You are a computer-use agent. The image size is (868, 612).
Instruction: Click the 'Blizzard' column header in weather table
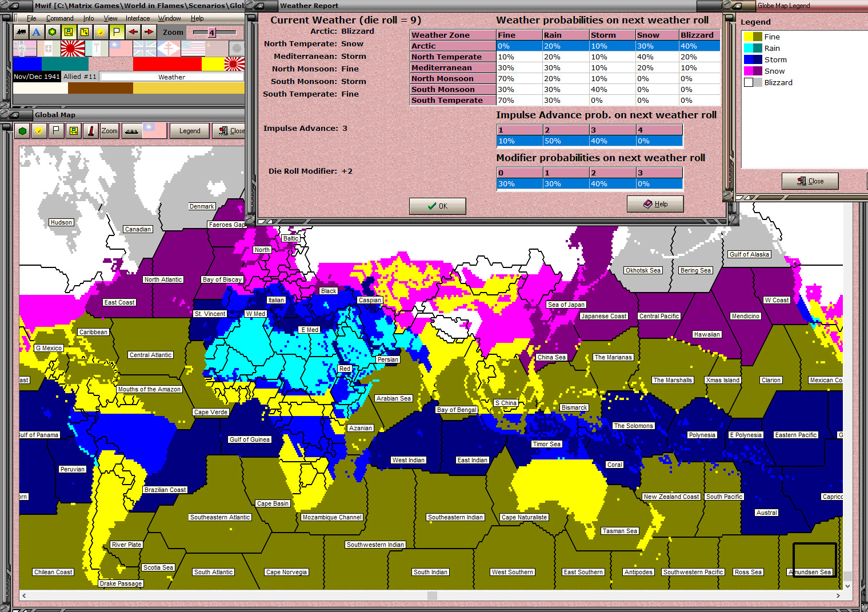coord(699,35)
